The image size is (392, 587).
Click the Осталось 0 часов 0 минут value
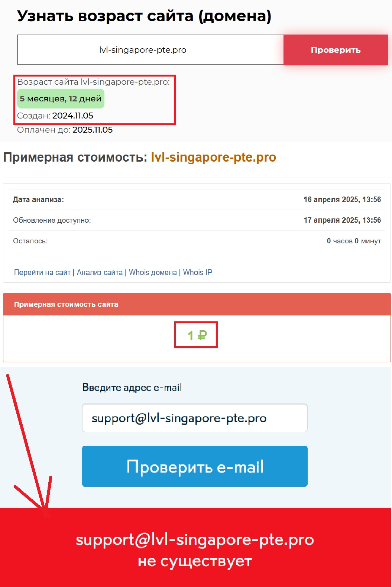354,241
